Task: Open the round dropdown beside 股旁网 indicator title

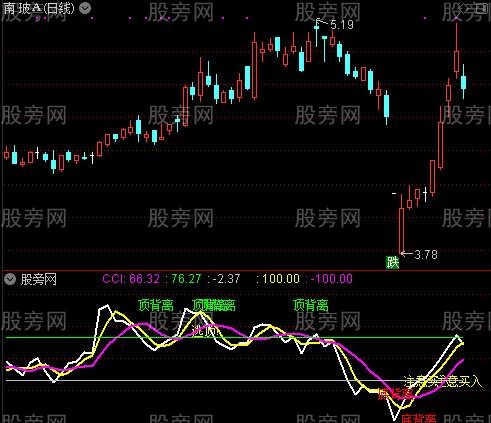Action: (10, 279)
